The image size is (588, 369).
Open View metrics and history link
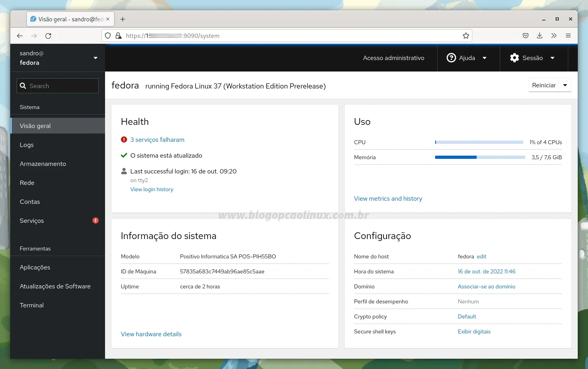coord(388,198)
